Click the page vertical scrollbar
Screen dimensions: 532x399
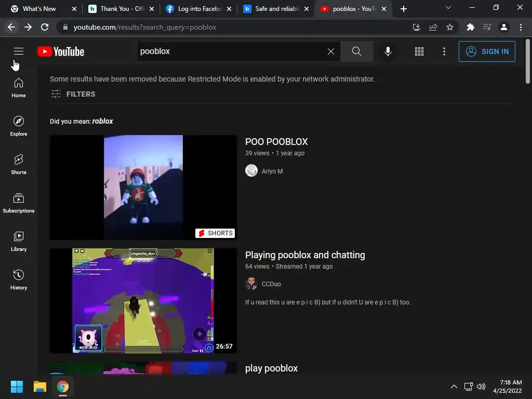coord(528,61)
